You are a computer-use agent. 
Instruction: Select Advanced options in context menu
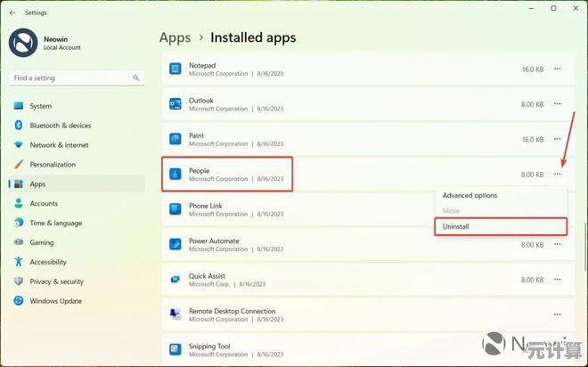point(470,195)
